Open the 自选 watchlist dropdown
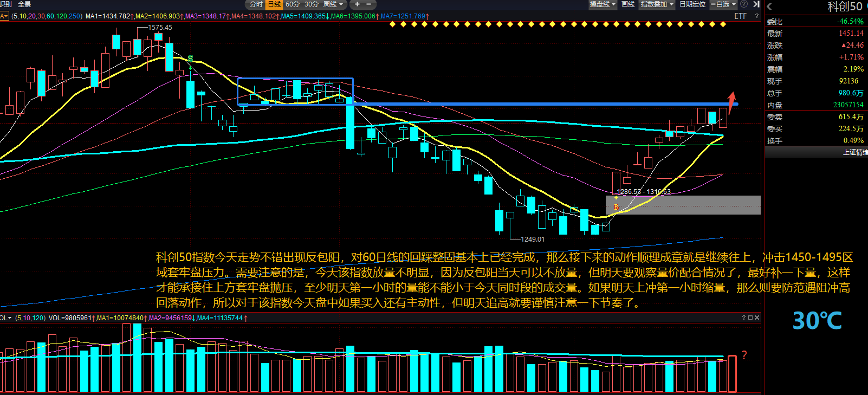The width and height of the screenshot is (868, 395). [x=724, y=4]
